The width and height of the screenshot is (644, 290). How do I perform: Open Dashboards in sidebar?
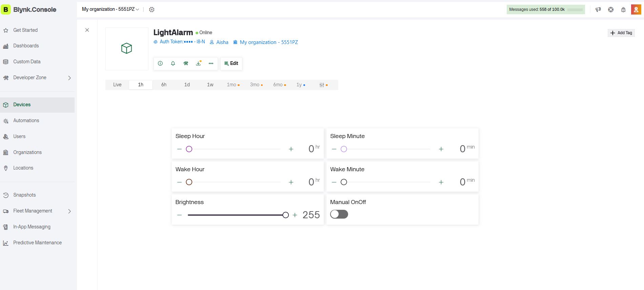click(37, 46)
